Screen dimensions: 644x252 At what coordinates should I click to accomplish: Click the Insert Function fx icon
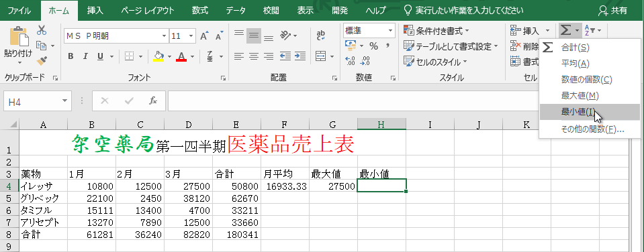point(153,101)
